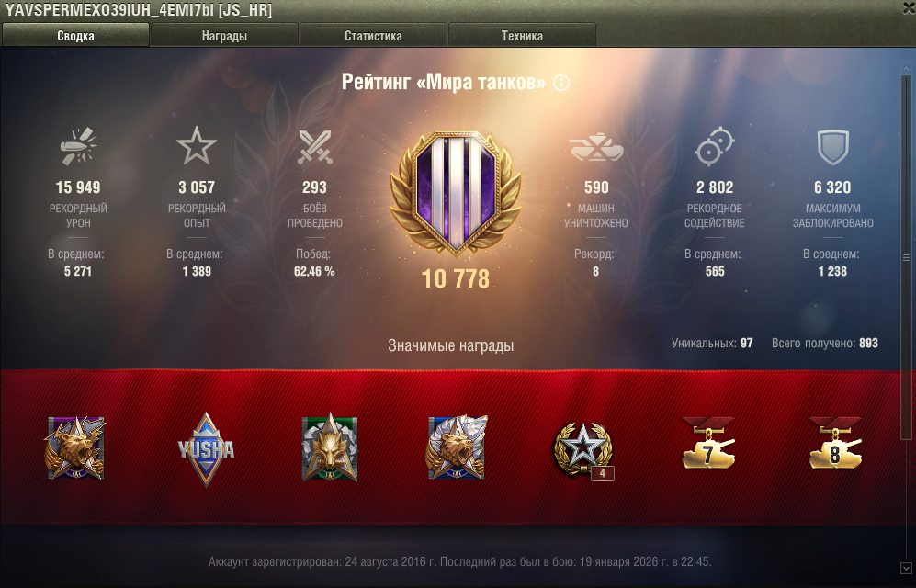Click the record experience star icon

tap(197, 145)
